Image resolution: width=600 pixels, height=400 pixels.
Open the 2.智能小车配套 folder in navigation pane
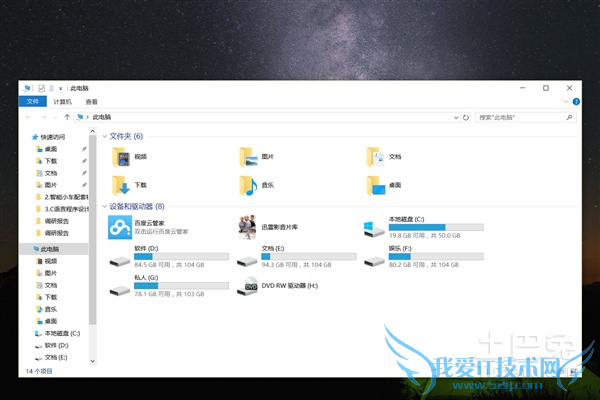pyautogui.click(x=62, y=197)
